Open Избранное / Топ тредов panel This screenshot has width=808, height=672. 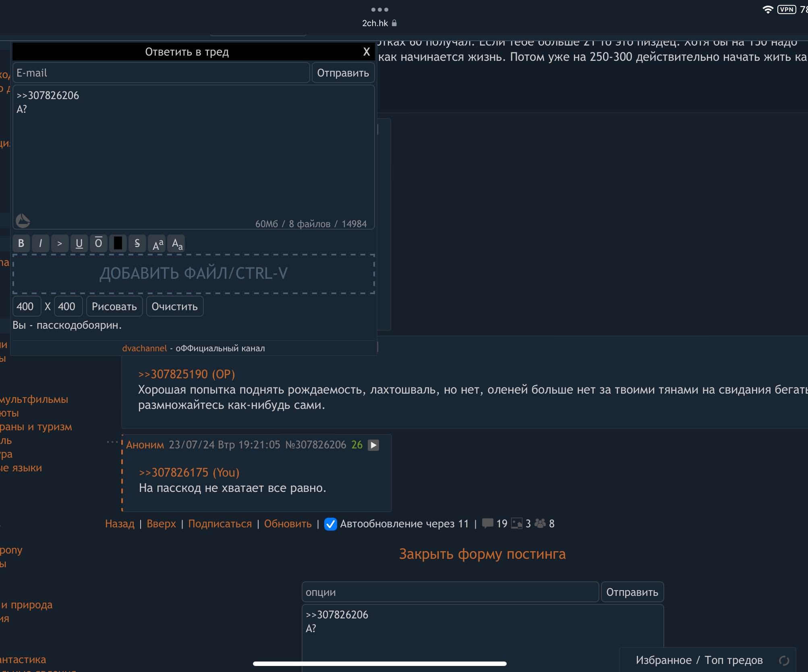point(699,660)
